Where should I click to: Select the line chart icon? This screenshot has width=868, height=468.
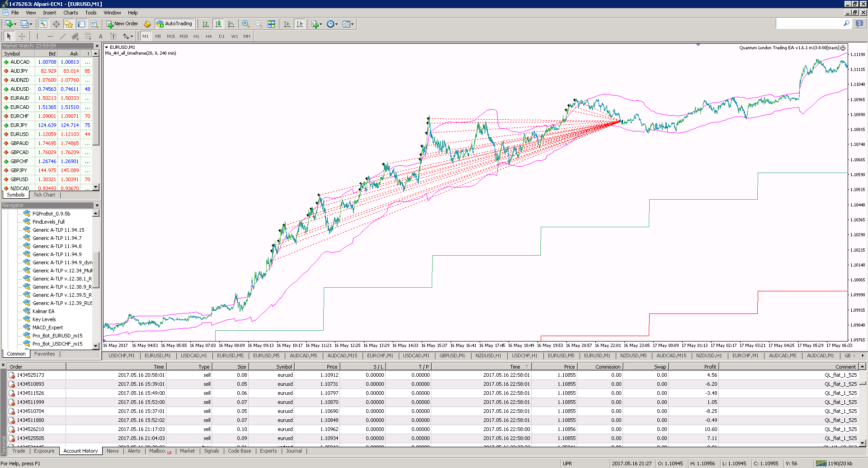(231, 24)
